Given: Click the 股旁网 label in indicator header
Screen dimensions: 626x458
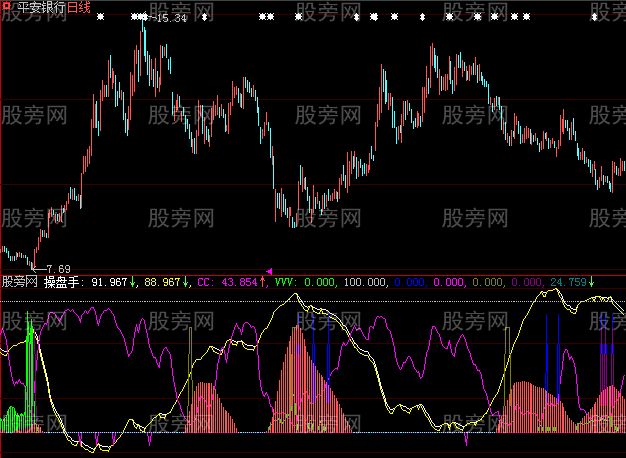Looking at the screenshot, I should 20,282.
